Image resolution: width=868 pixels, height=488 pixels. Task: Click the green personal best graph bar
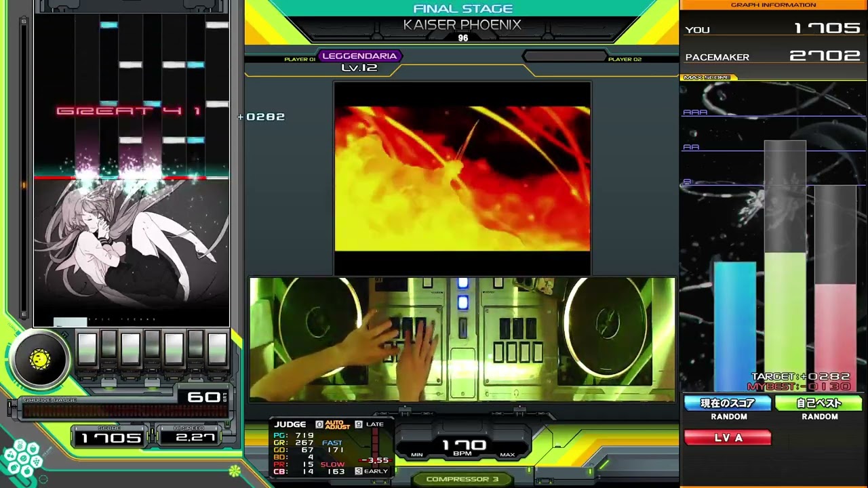pos(785,323)
